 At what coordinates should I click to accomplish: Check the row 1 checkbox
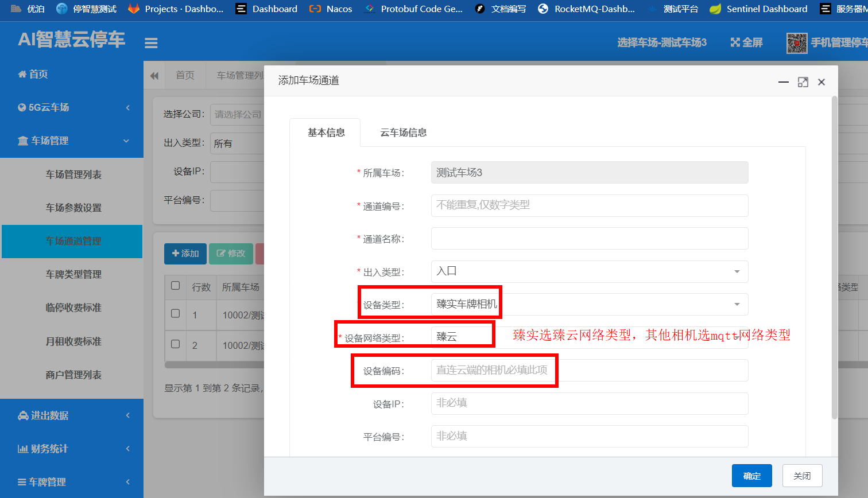point(176,313)
